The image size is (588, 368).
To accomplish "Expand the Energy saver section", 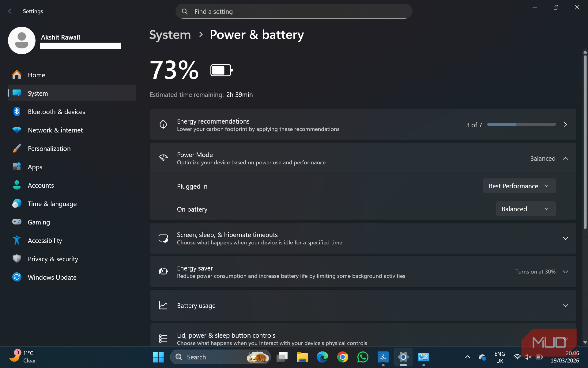I will tap(565, 272).
